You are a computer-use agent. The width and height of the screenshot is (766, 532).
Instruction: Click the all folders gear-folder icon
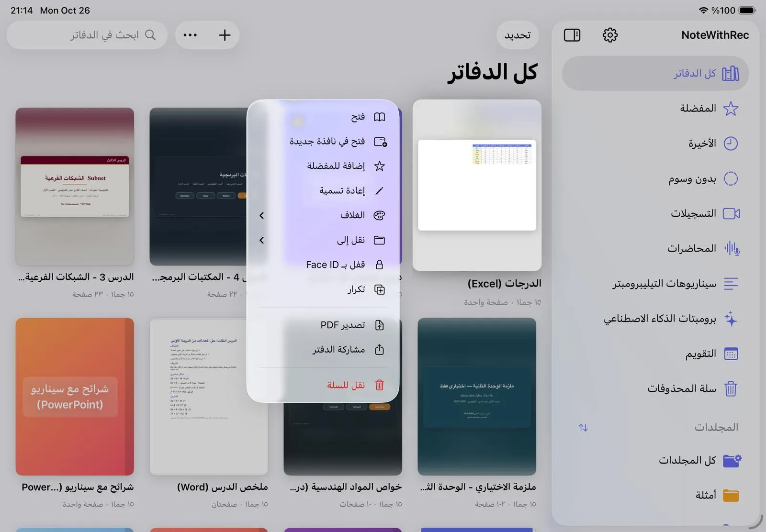(732, 460)
